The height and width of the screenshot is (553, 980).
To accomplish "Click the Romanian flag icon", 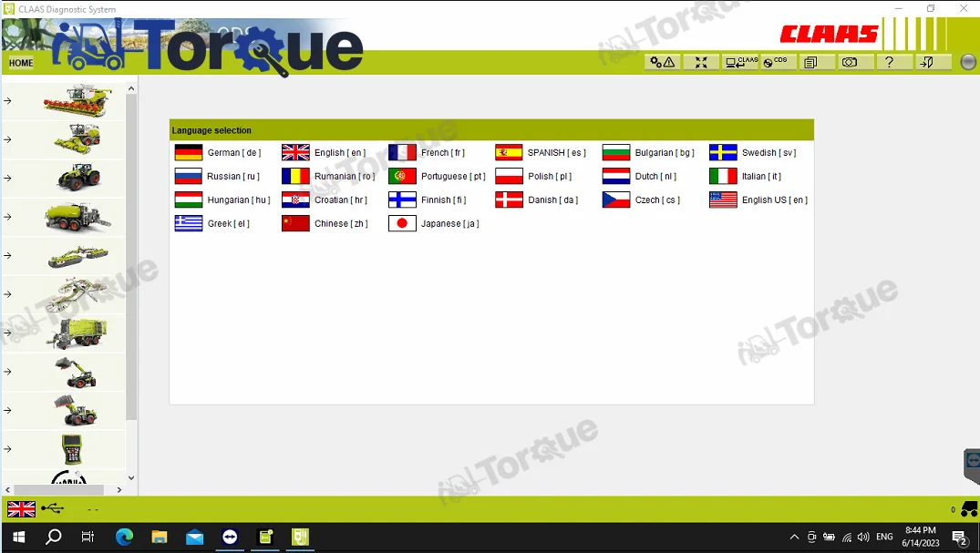I will coord(295,176).
